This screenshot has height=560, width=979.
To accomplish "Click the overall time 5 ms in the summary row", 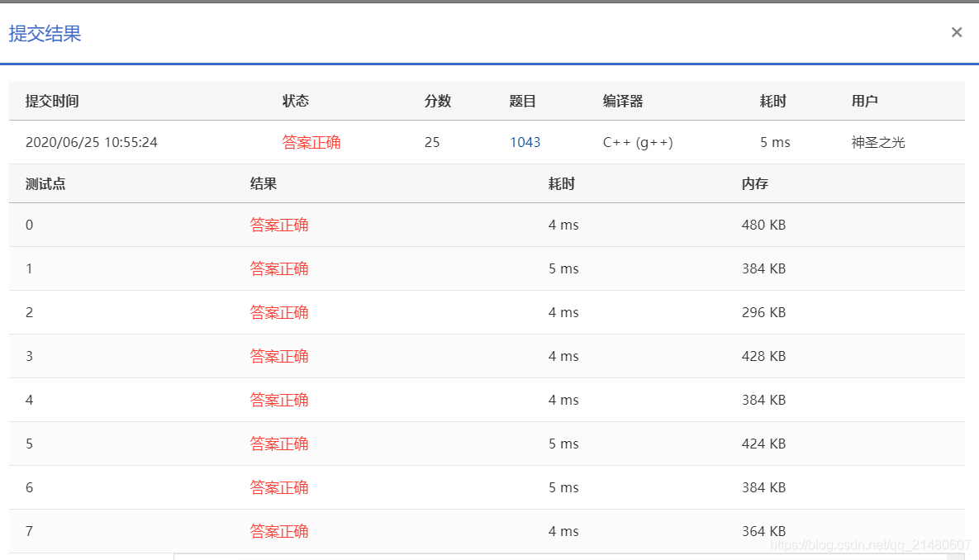I will pos(775,142).
